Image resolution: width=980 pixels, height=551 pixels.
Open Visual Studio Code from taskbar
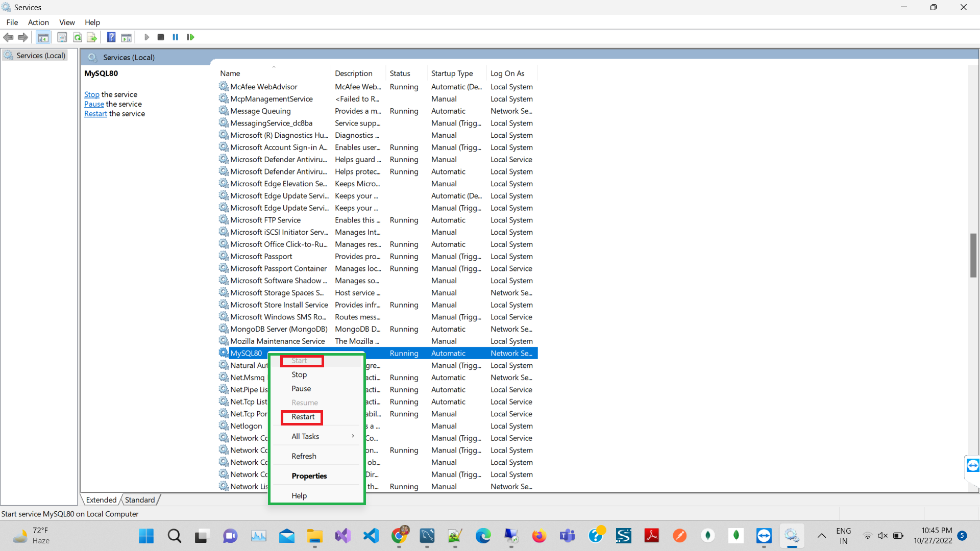coord(371,536)
